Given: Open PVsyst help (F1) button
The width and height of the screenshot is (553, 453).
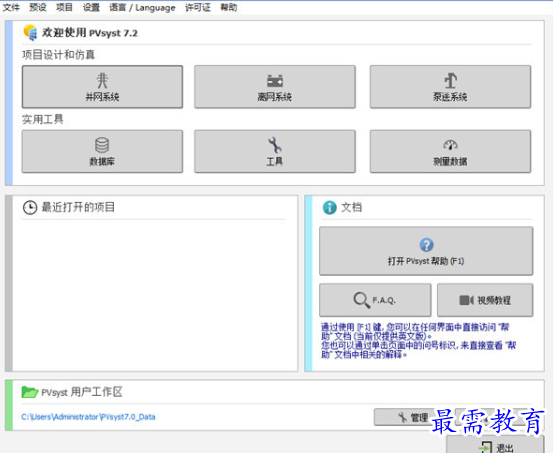Looking at the screenshot, I should [426, 251].
